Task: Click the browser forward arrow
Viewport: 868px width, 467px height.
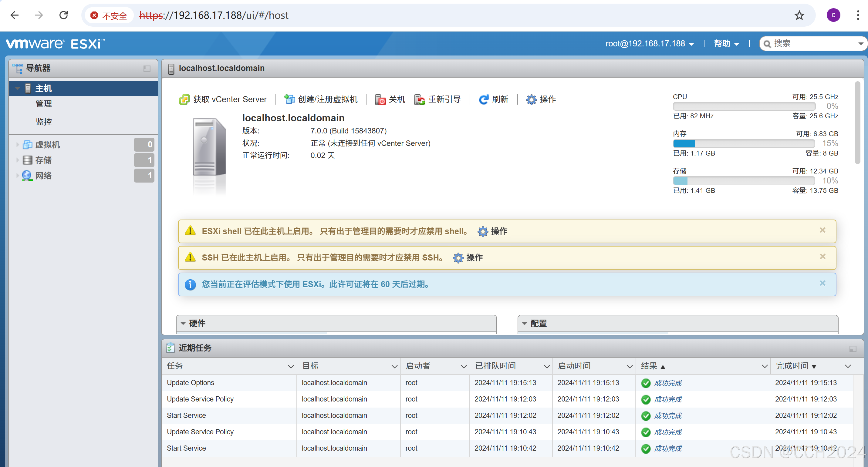Action: pos(39,15)
